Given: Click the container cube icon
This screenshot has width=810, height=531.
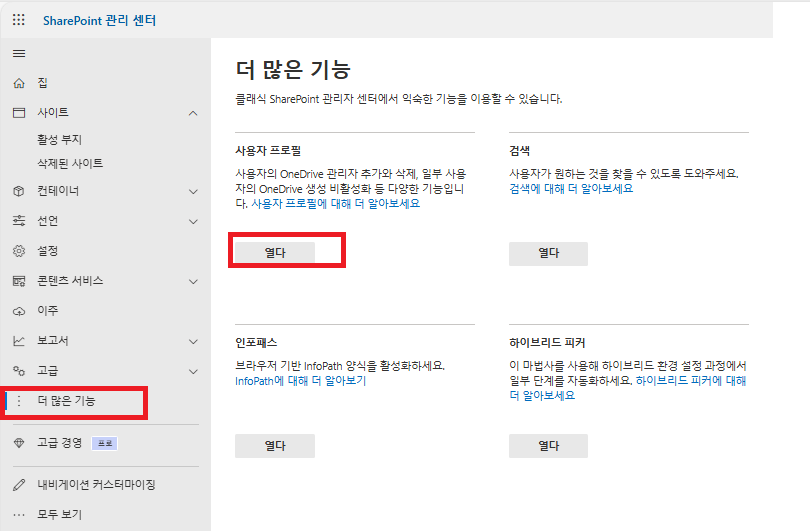Looking at the screenshot, I should click(x=19, y=191).
